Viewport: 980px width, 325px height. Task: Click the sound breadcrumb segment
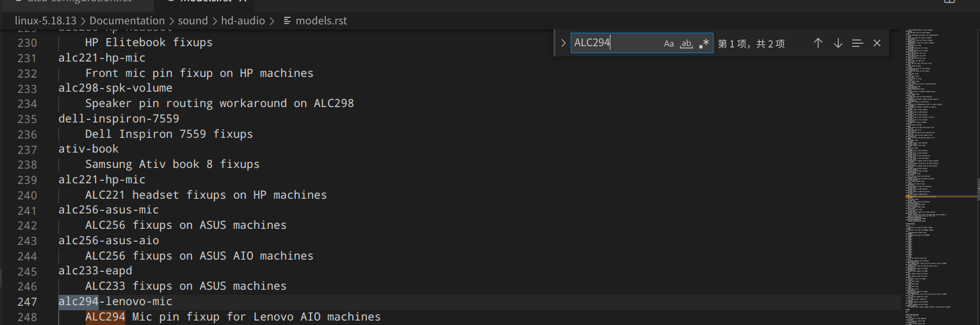[x=193, y=21]
